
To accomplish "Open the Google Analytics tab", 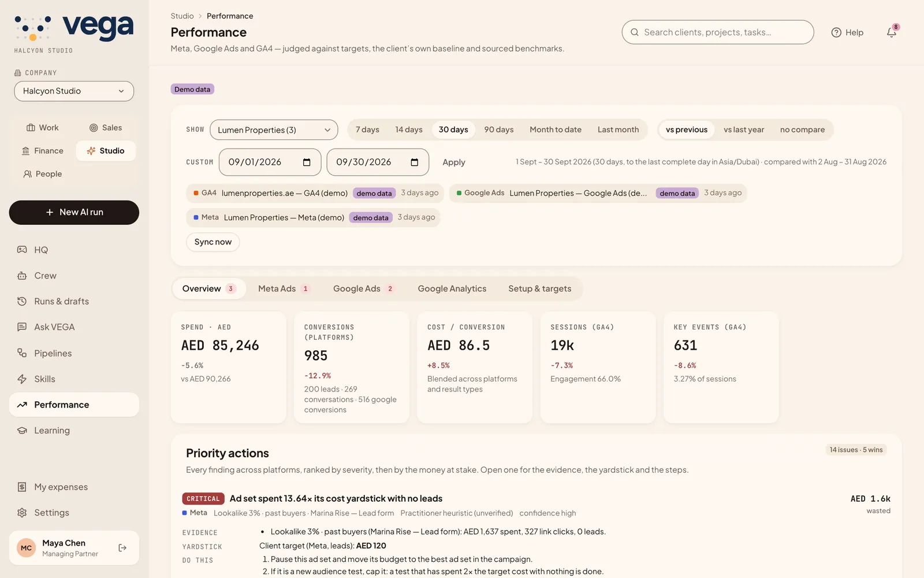I will pos(452,288).
